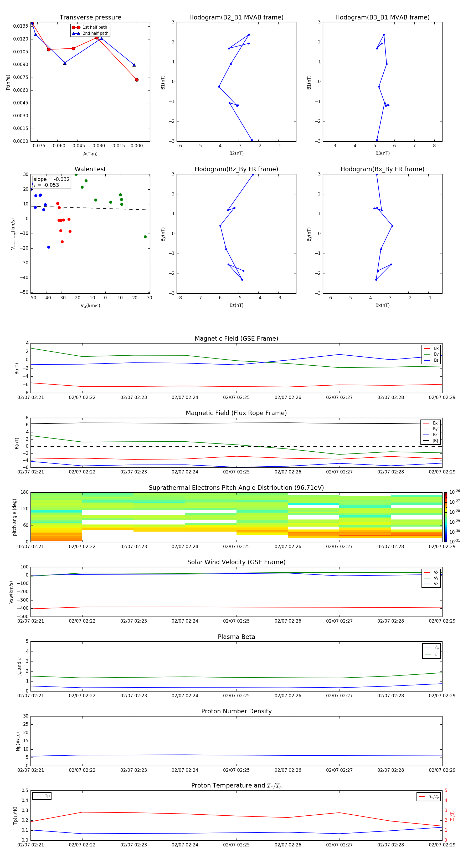Click the "Proton Number Density" title
473x868 pixels.
[x=236, y=711]
